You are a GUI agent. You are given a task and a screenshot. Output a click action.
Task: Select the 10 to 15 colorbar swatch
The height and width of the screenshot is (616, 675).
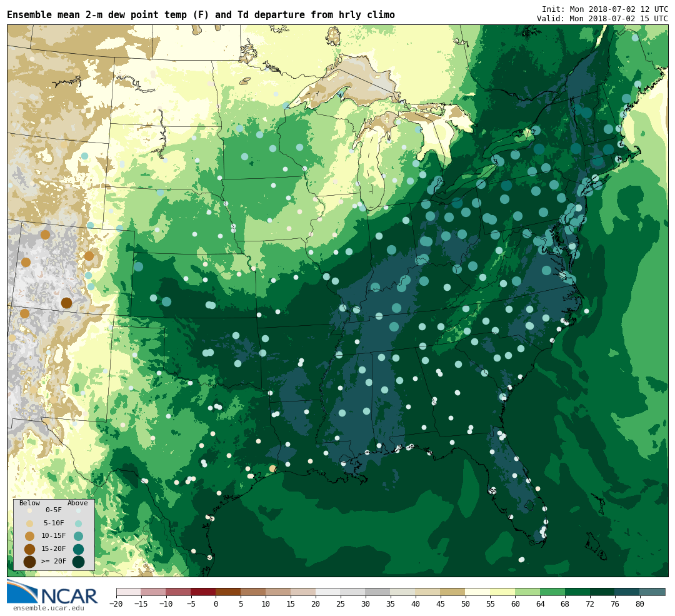[279, 592]
